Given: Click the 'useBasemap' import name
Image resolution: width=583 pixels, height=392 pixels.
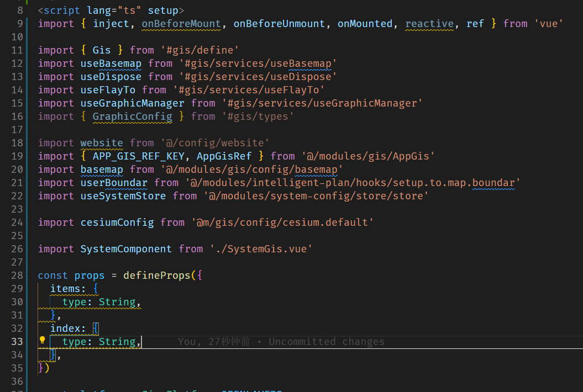Looking at the screenshot, I should [x=111, y=63].
